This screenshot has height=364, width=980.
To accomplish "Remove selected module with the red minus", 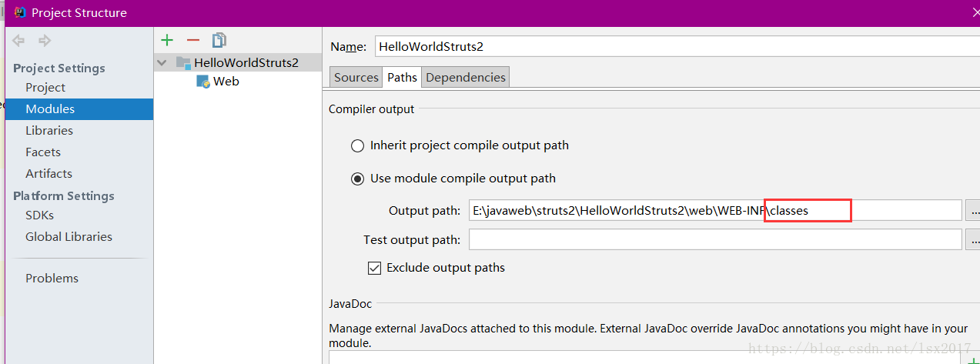I will tap(193, 40).
